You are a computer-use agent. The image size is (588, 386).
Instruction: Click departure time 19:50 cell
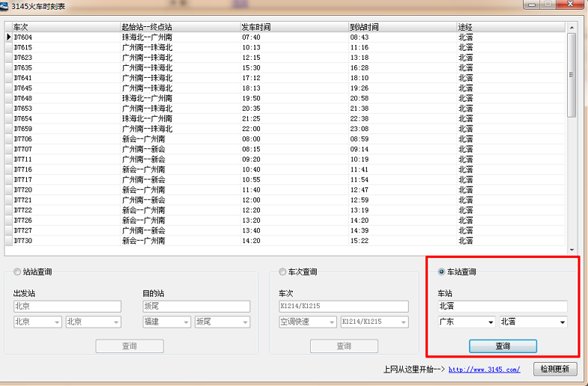(294, 98)
